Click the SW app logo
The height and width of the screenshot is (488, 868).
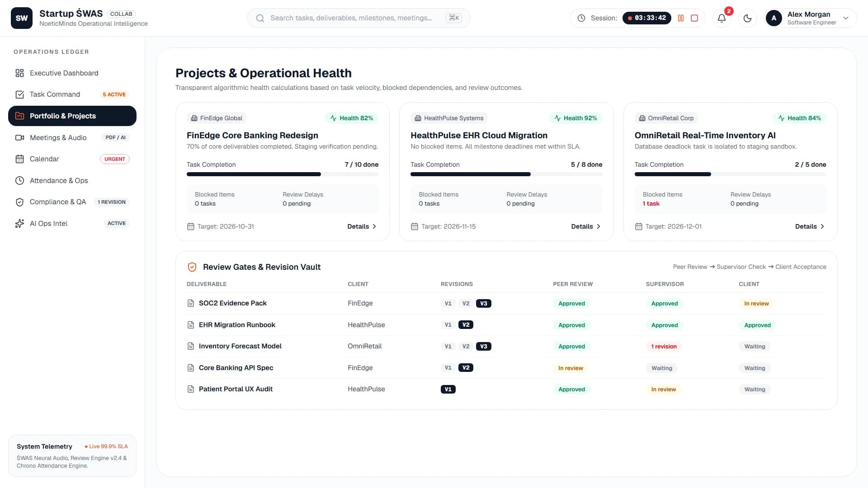(x=22, y=18)
